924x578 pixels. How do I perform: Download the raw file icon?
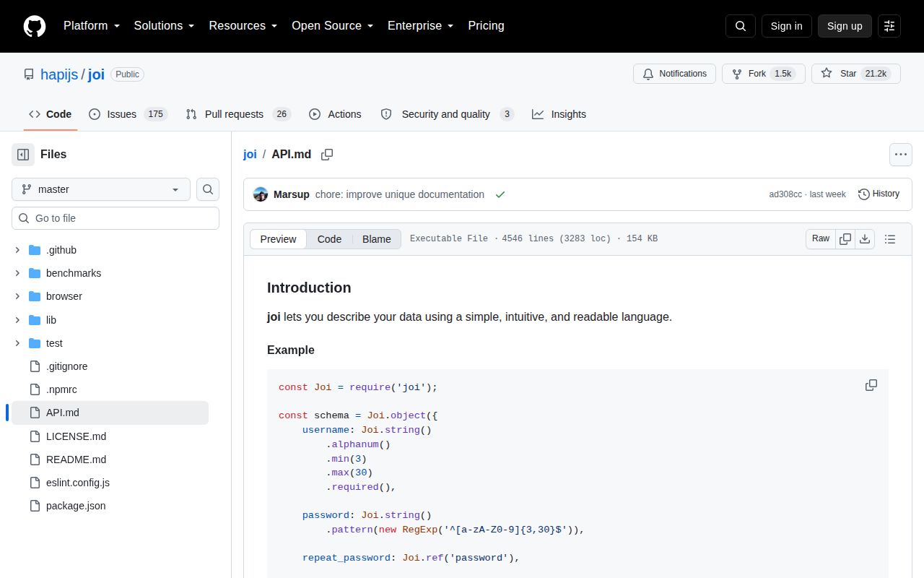(865, 239)
